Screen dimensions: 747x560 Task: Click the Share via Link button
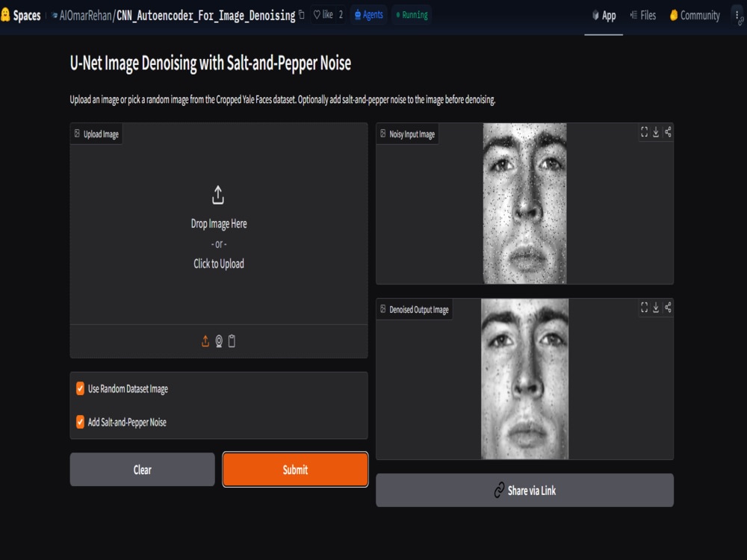click(x=524, y=490)
